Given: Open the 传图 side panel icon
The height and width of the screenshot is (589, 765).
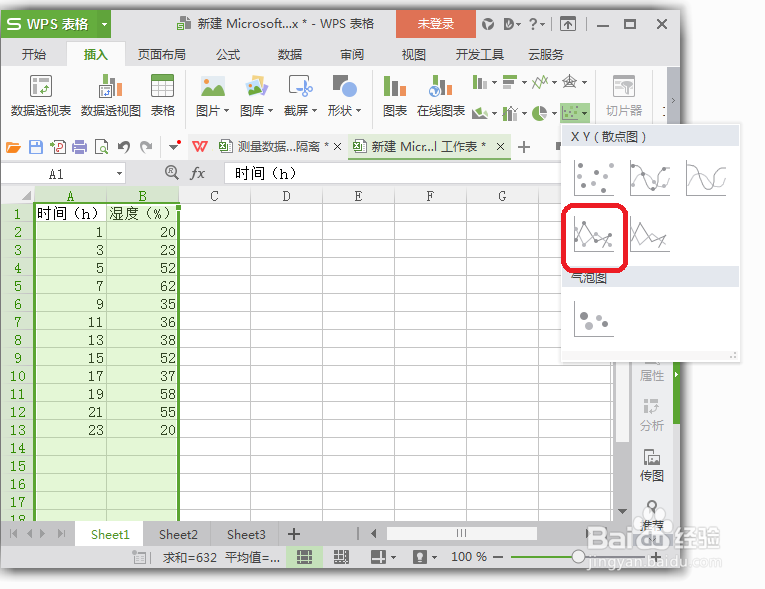Looking at the screenshot, I should point(652,465).
